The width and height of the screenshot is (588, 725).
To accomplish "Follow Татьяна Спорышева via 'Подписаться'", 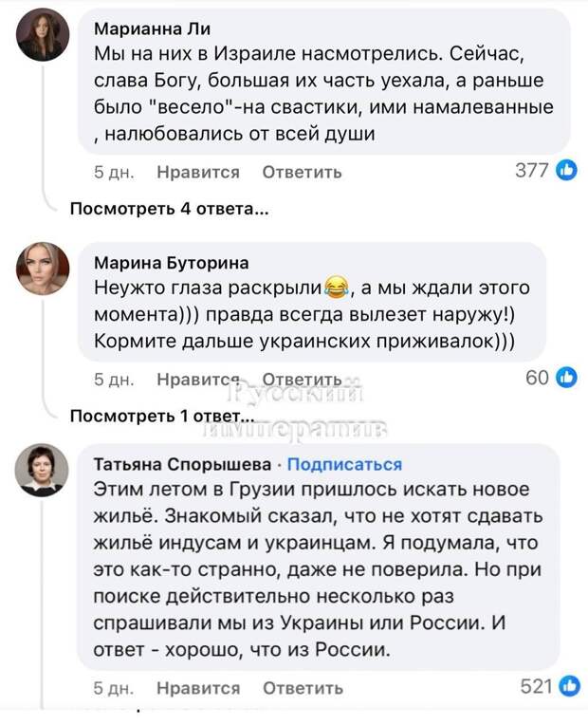I will (344, 464).
